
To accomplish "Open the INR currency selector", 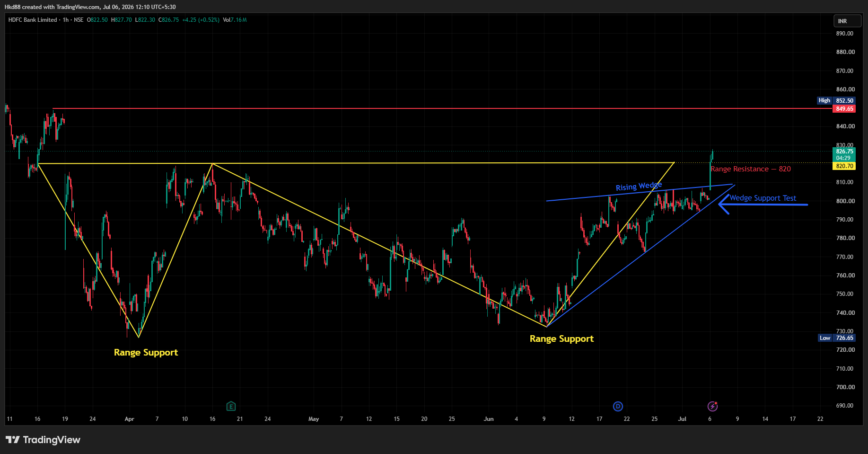I will (x=847, y=21).
